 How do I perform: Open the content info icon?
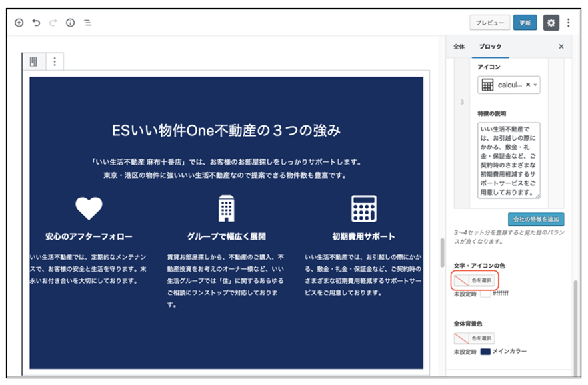point(70,23)
